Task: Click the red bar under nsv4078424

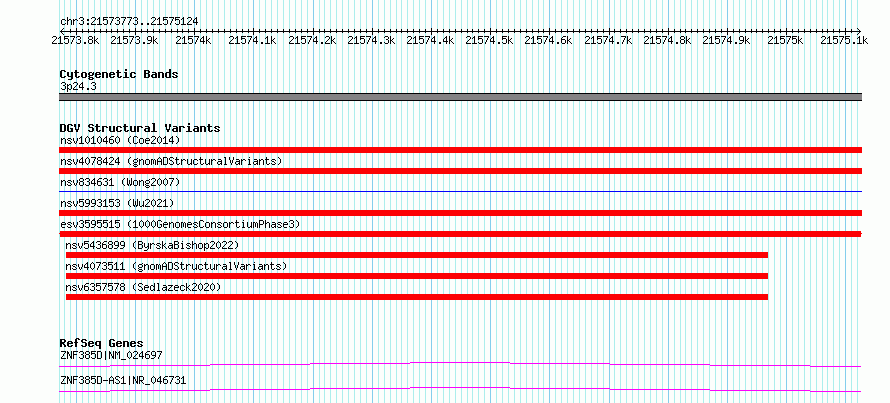Action: tap(460, 171)
